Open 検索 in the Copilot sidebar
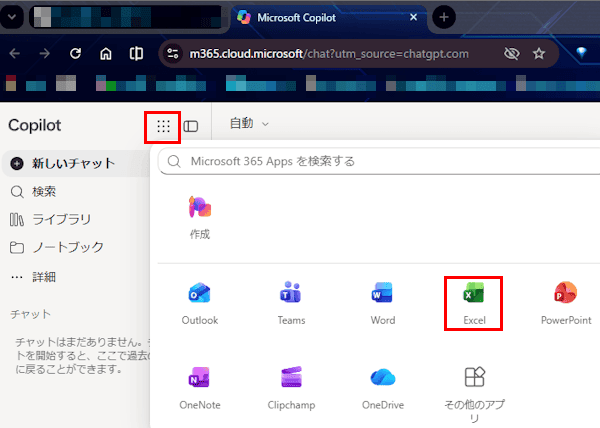 (33, 191)
